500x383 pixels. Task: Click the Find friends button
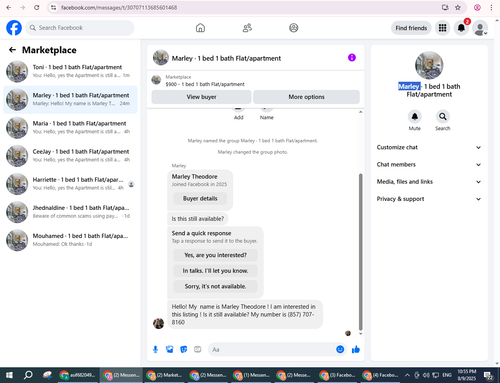(411, 28)
